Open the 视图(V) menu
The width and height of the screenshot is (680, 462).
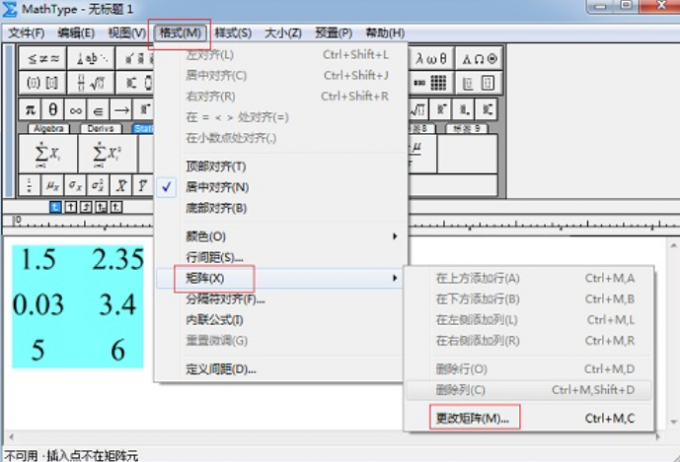[127, 33]
